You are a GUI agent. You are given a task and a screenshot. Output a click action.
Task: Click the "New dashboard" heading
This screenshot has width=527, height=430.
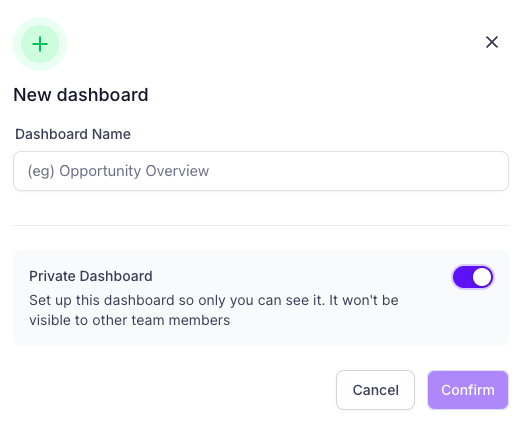tap(81, 95)
